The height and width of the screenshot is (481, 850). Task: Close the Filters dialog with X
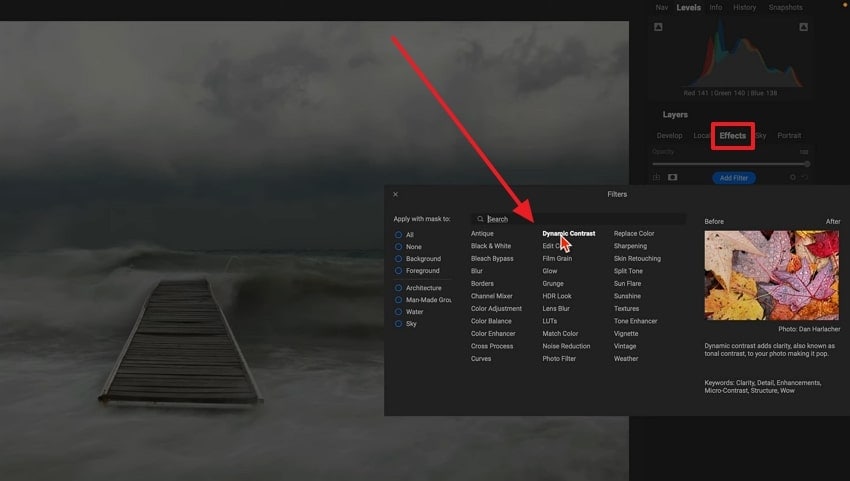tap(395, 194)
